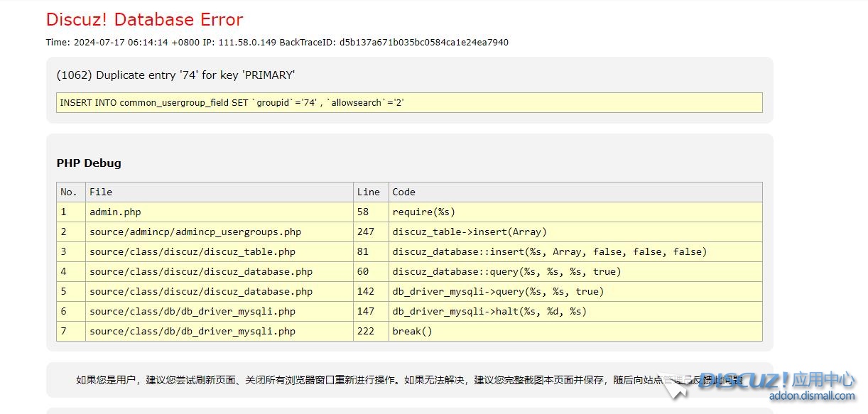Click line number 247 cell
This screenshot has height=414, width=868.
(366, 231)
